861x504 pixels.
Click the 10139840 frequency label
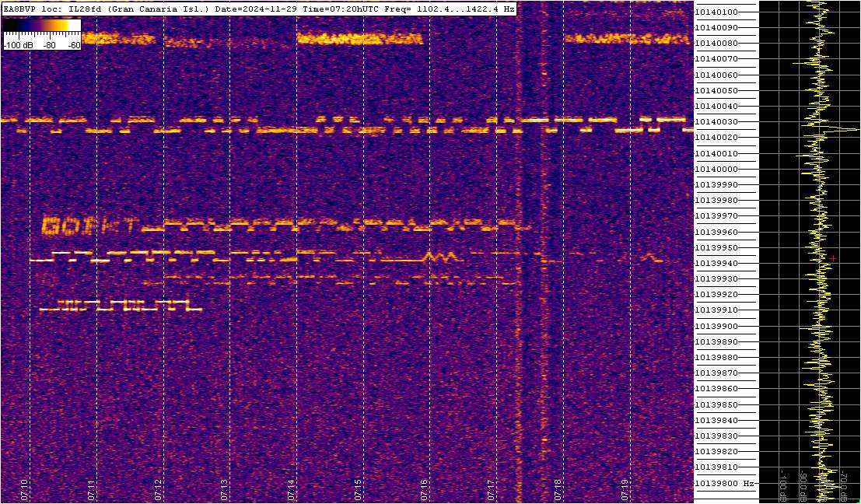pos(716,420)
